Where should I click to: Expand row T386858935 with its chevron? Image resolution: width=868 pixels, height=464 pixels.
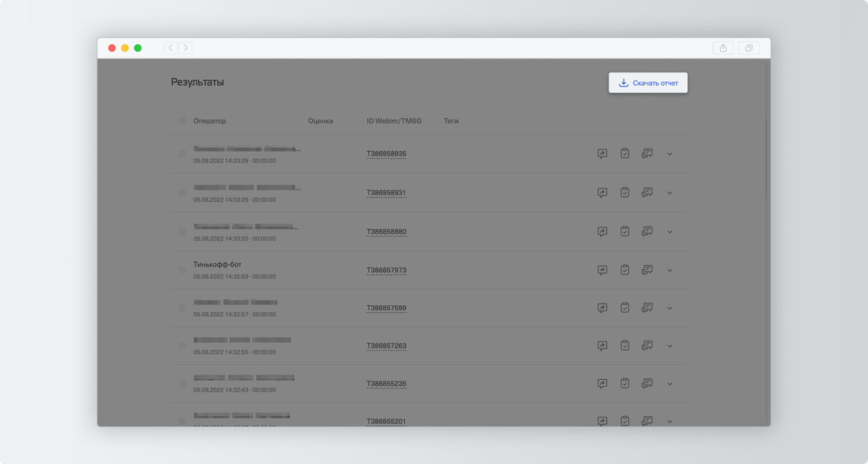[x=670, y=154]
